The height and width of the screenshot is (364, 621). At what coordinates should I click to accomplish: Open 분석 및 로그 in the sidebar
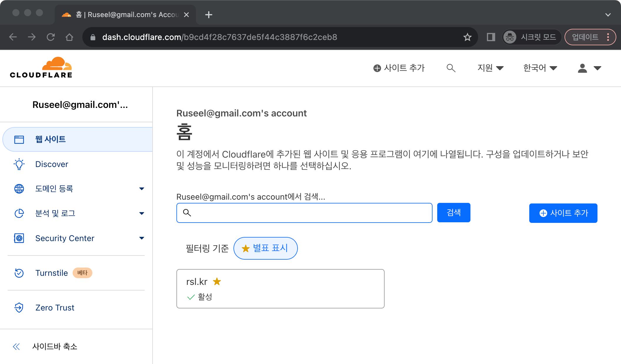pos(76,213)
